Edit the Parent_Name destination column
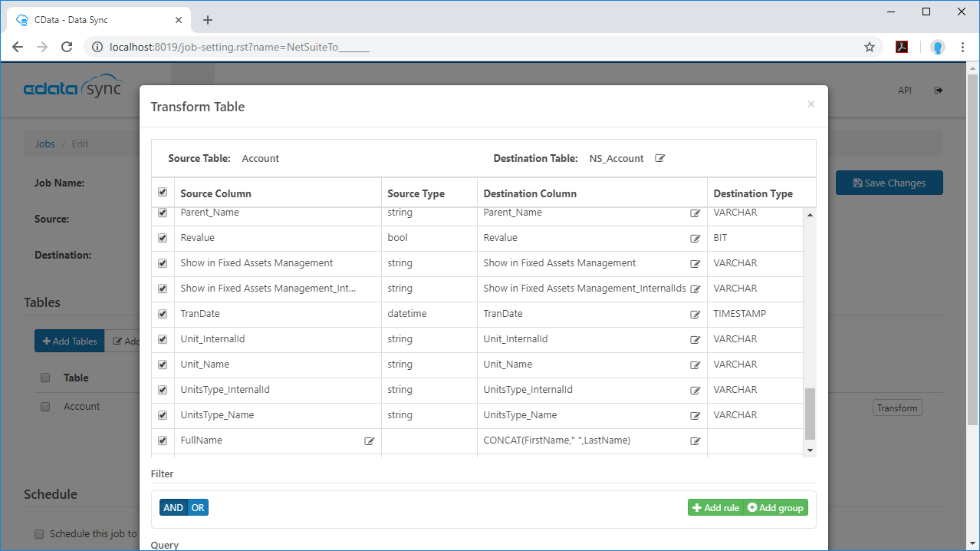980x551 pixels. click(x=695, y=213)
